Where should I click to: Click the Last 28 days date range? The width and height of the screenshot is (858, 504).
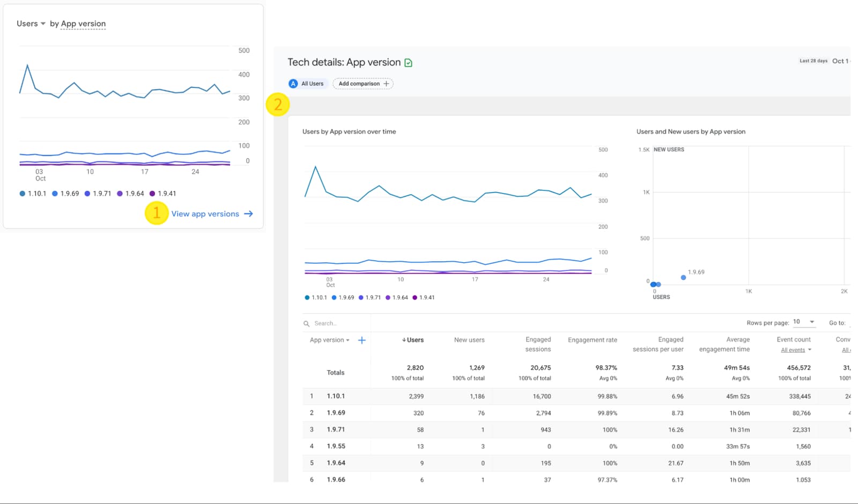tap(813, 61)
